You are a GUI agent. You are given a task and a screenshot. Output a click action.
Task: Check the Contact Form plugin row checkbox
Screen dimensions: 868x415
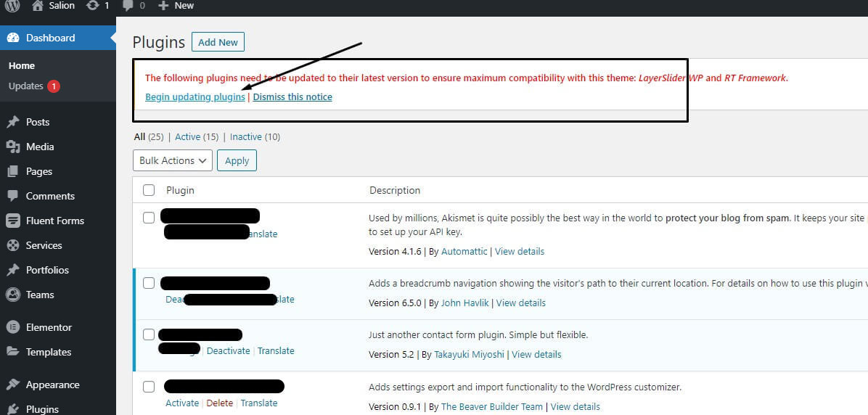pos(148,334)
